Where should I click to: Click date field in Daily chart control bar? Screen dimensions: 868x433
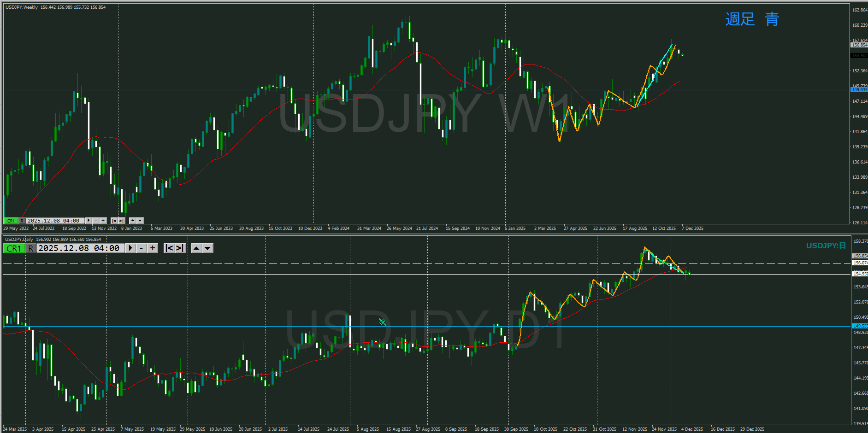coord(79,248)
